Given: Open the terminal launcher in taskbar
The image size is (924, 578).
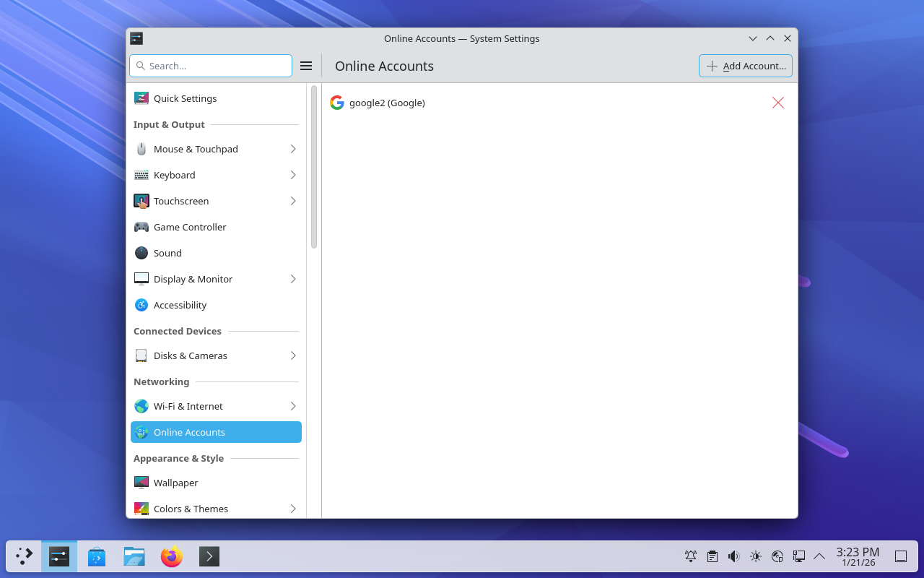Looking at the screenshot, I should tap(209, 556).
